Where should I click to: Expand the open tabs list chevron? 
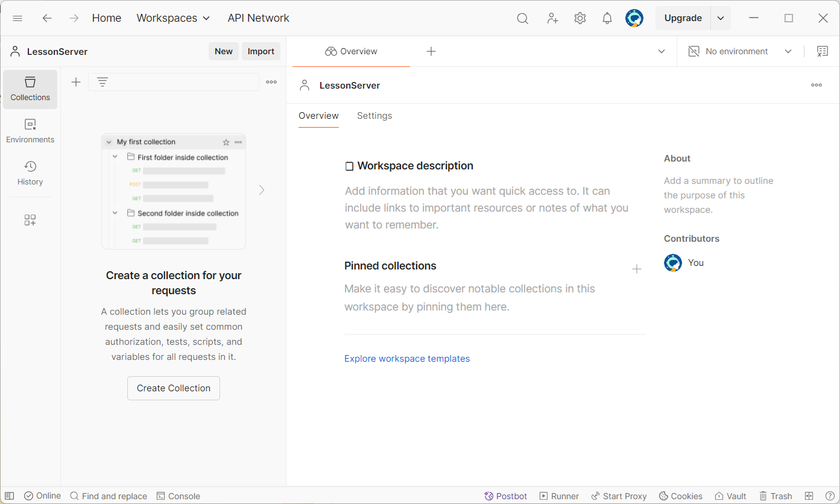[662, 51]
